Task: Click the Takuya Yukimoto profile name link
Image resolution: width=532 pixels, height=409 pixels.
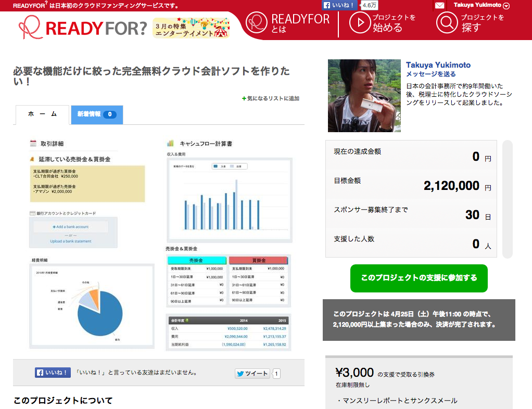Action: click(438, 65)
